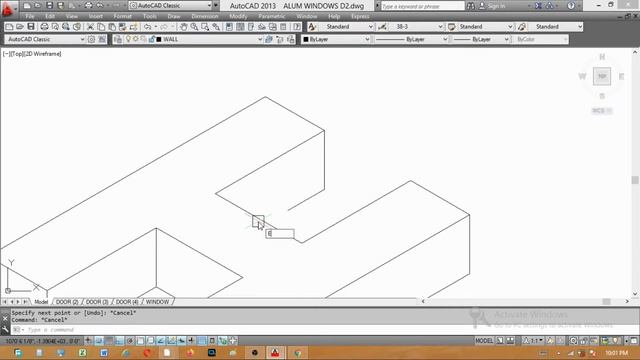Open the 38-3 dimension style dropdown

pos(440,27)
